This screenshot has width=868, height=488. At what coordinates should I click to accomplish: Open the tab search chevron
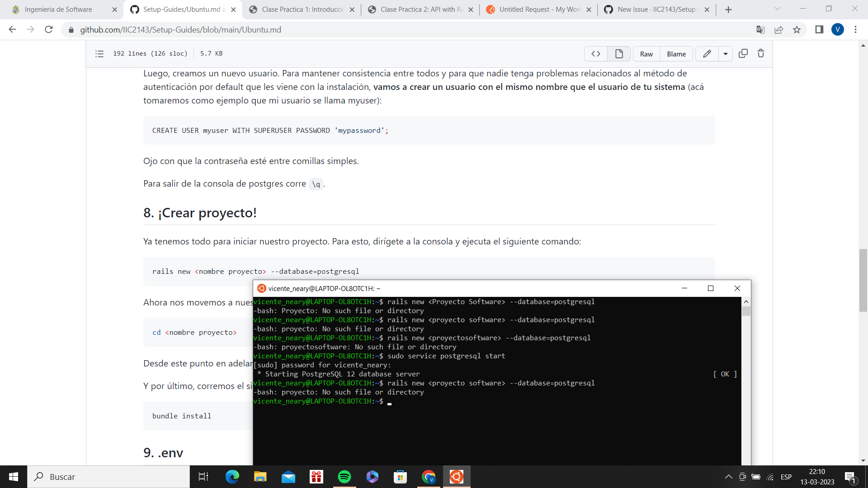pos(778,9)
